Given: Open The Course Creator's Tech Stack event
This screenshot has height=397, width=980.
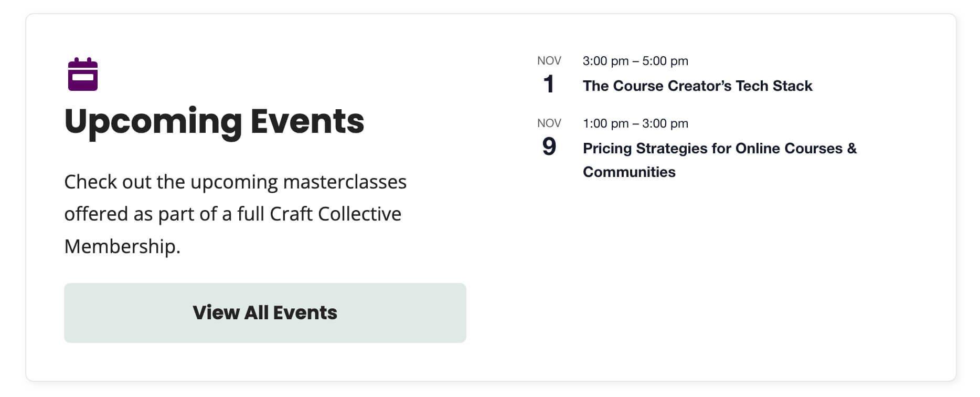Looking at the screenshot, I should (x=697, y=86).
